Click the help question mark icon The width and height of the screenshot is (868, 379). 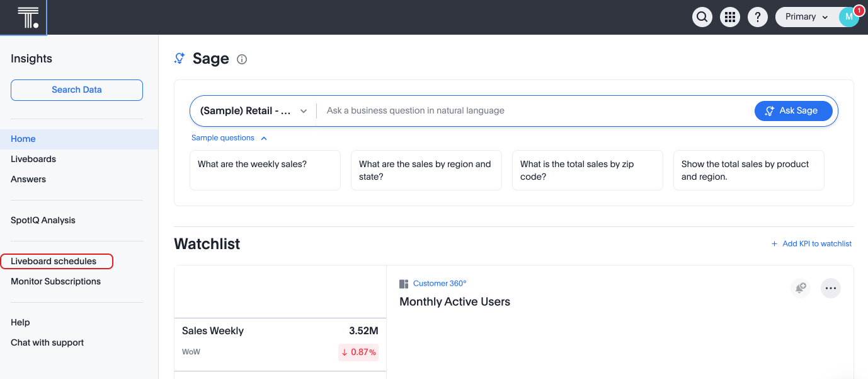click(758, 17)
